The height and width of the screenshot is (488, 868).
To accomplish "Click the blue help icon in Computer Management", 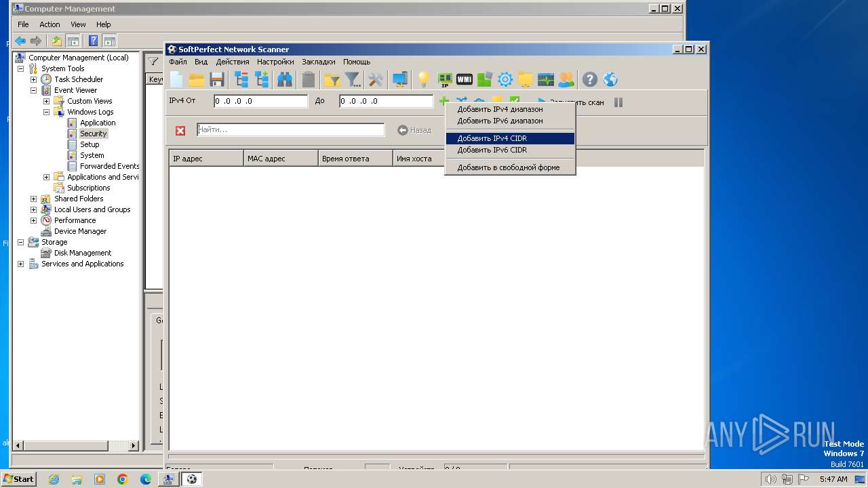I will [x=94, y=41].
